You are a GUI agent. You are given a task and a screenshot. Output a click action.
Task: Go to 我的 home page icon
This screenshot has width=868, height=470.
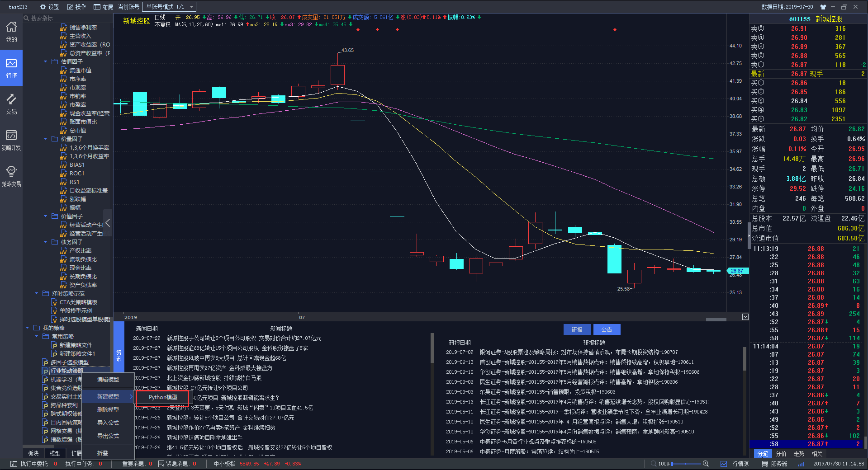(11, 32)
